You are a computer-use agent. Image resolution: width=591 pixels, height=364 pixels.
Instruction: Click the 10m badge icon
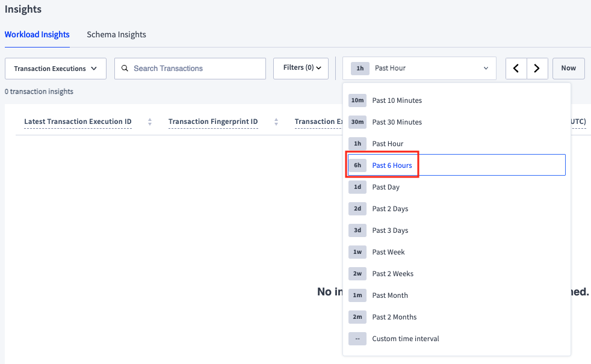357,100
